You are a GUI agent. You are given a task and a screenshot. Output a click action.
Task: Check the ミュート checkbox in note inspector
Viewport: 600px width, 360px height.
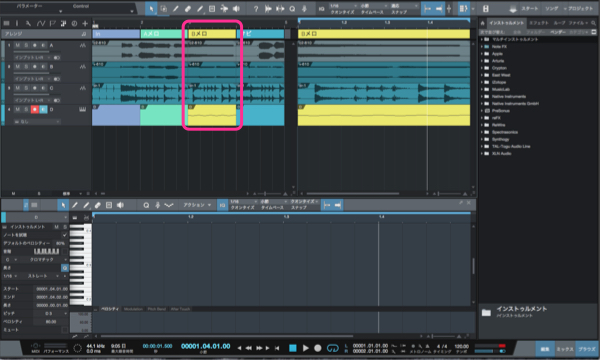point(64,330)
